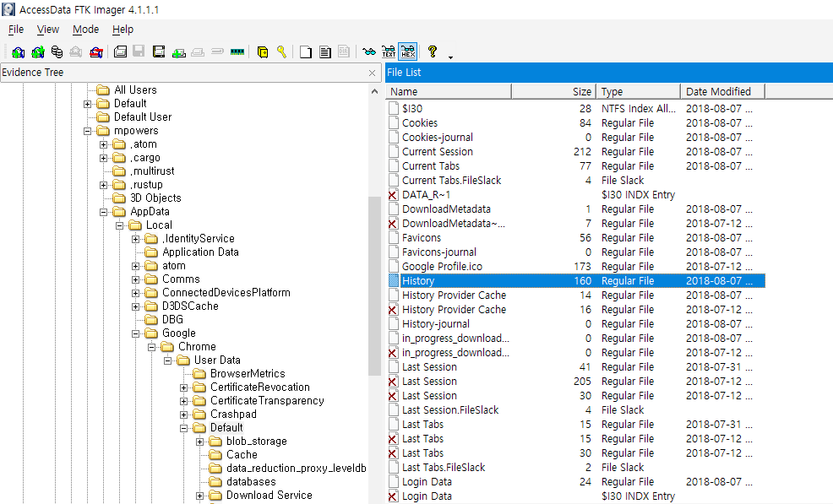Click the Create Disk Image icon
This screenshot has height=504, width=833.
point(120,51)
